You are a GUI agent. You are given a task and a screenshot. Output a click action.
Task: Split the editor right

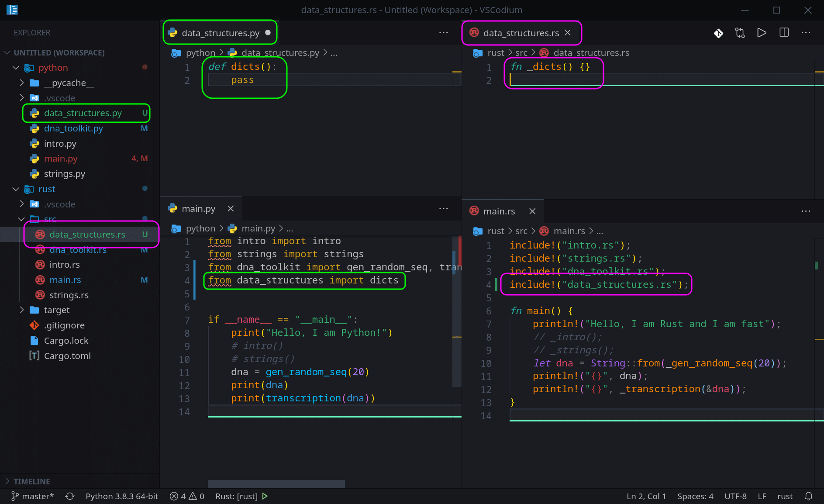pos(784,33)
